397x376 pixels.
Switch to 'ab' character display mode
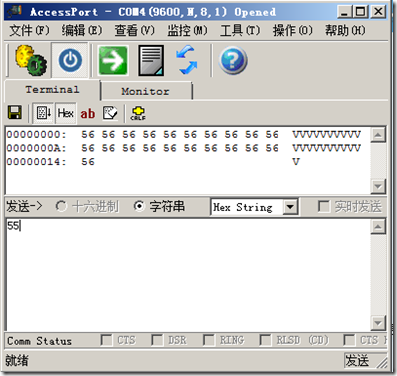88,114
